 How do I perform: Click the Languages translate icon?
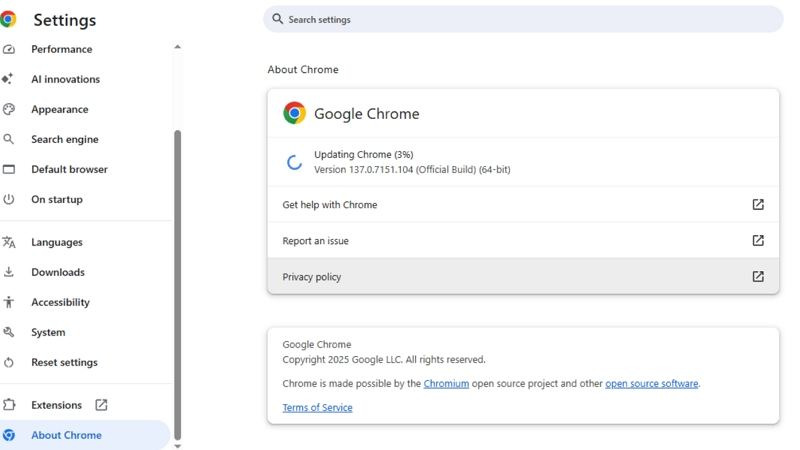click(9, 242)
